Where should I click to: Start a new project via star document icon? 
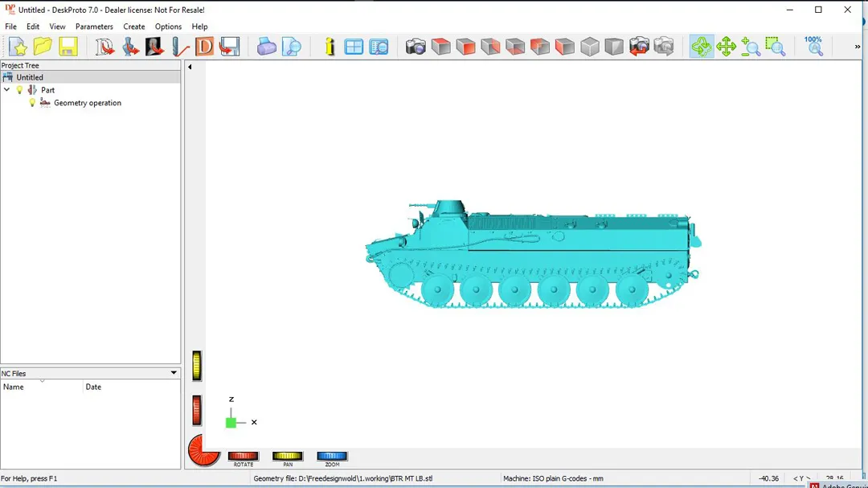(18, 47)
